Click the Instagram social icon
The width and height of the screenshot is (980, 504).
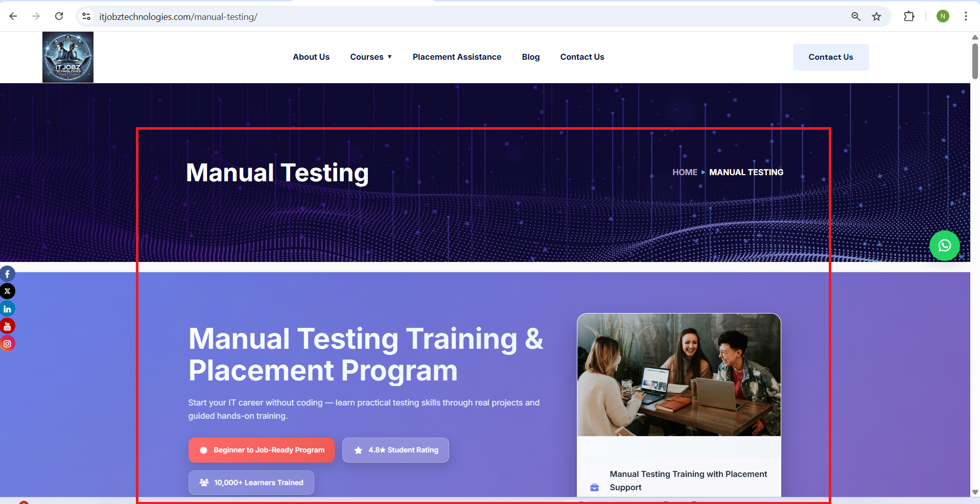tap(7, 344)
